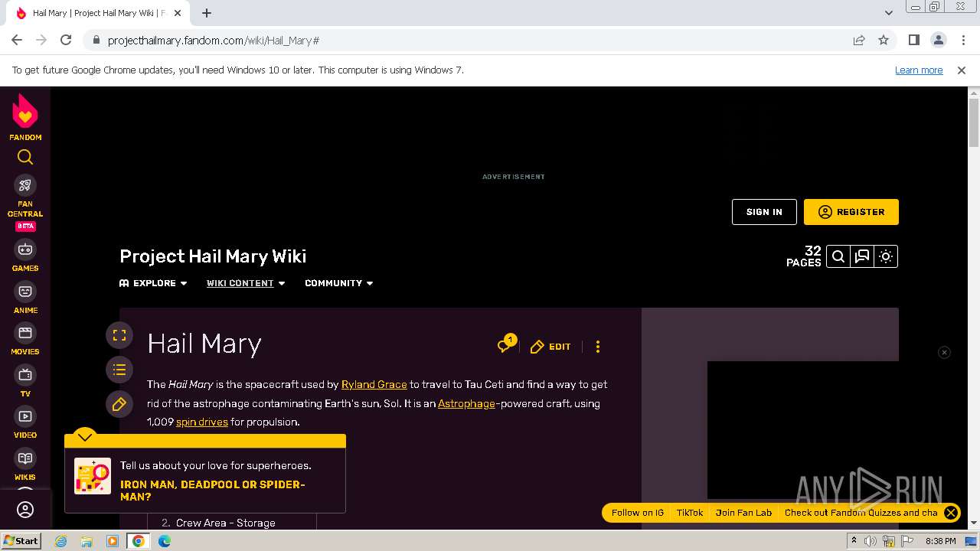Search the wiki using header magnifier icon

tap(838, 256)
